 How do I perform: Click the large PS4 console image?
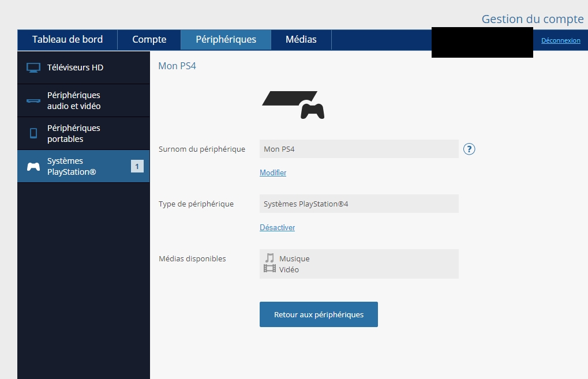click(293, 104)
